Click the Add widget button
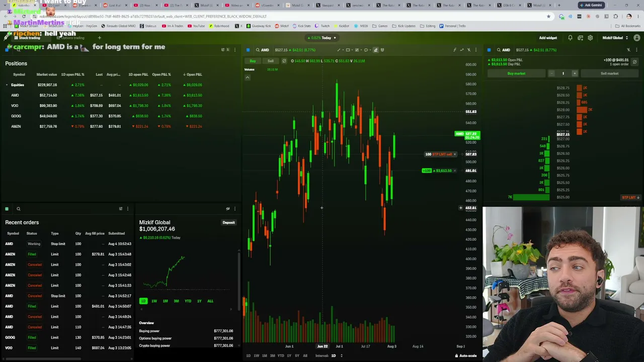 pos(548,38)
